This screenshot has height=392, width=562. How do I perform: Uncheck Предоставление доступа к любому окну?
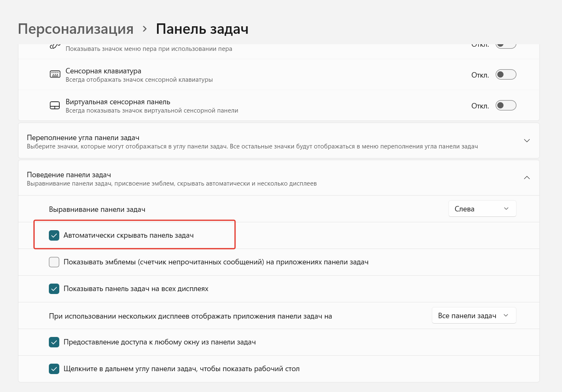[x=54, y=342]
